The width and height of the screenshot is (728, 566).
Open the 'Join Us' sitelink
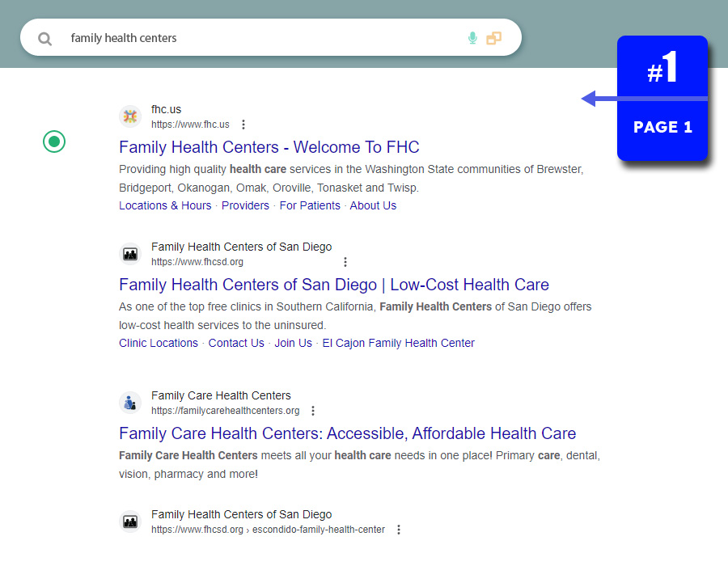point(293,343)
